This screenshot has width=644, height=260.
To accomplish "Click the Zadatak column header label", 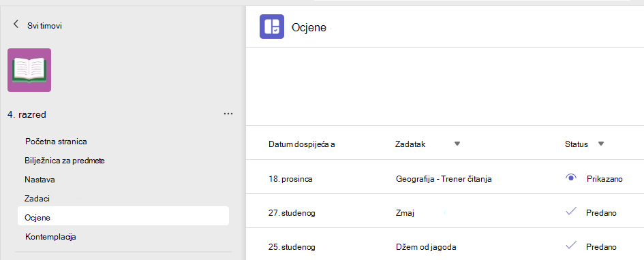I will pos(410,144).
